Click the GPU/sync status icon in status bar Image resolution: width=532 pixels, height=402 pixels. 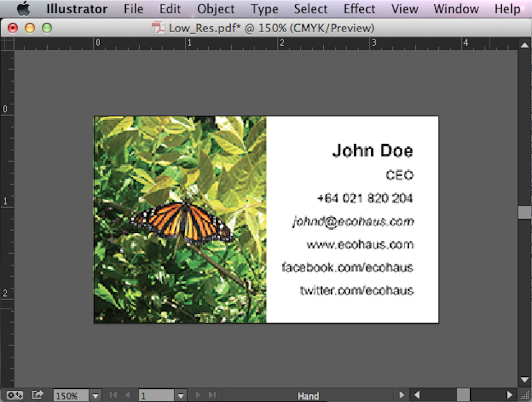click(x=15, y=395)
